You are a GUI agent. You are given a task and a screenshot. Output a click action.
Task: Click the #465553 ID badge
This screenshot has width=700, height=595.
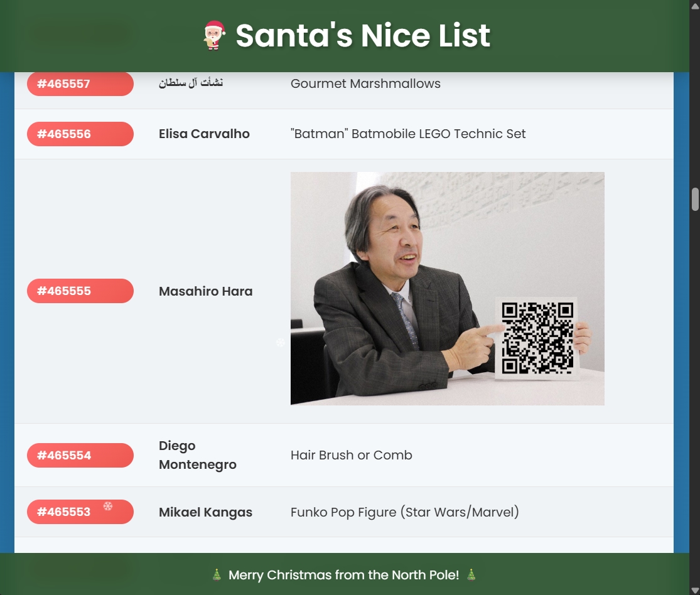tap(80, 512)
